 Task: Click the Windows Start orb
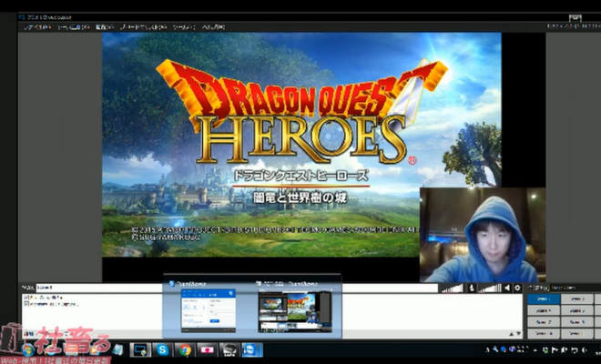[28, 350]
